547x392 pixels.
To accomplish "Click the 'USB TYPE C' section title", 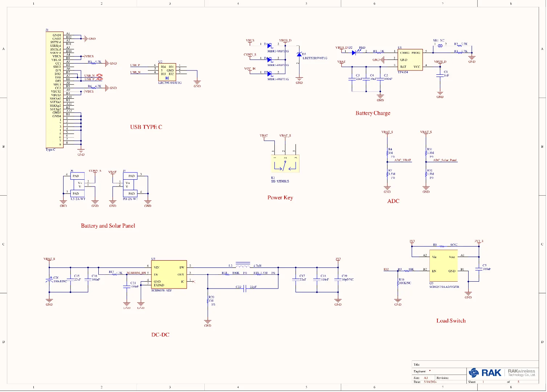I will 146,127.
